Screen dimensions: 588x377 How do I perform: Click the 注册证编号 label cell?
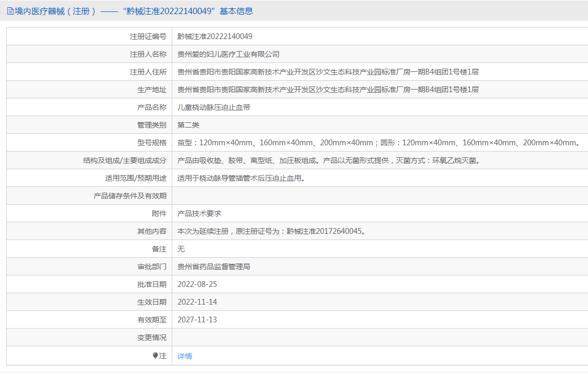point(148,36)
